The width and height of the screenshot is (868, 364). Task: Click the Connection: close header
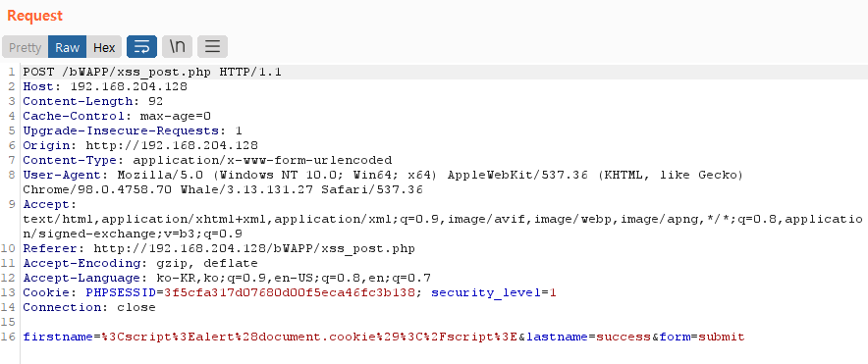pos(89,307)
